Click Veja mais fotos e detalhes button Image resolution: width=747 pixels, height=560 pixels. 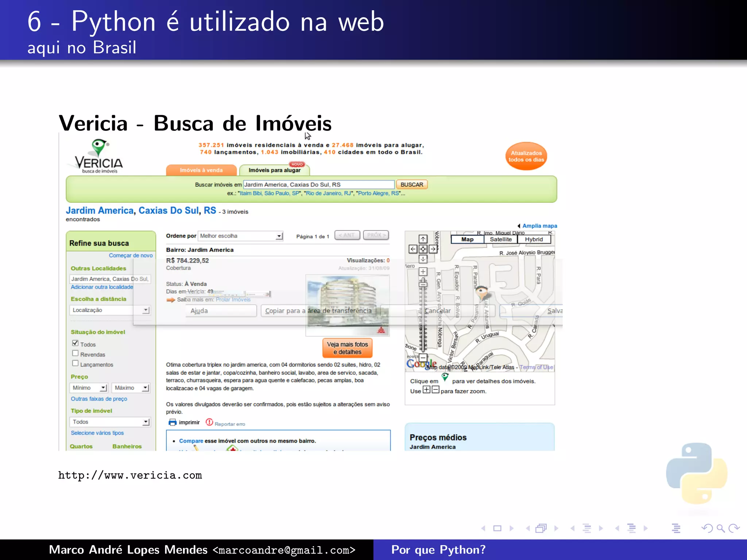coord(348,348)
